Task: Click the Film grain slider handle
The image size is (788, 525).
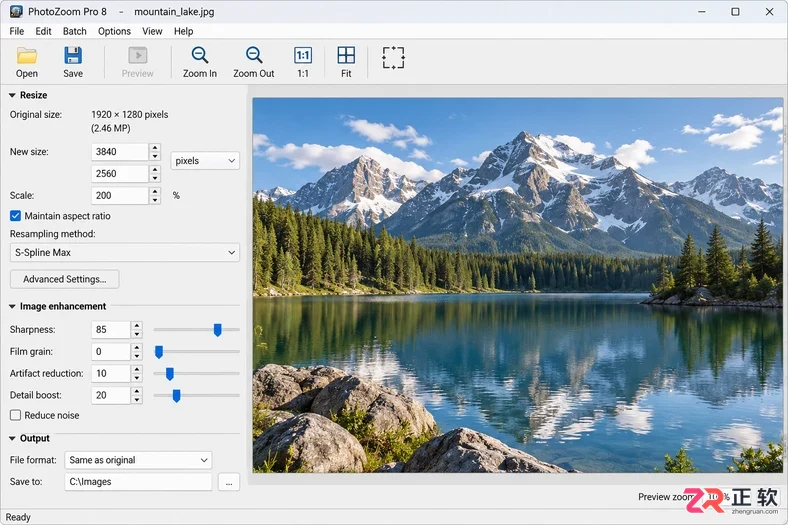Action: (x=159, y=352)
